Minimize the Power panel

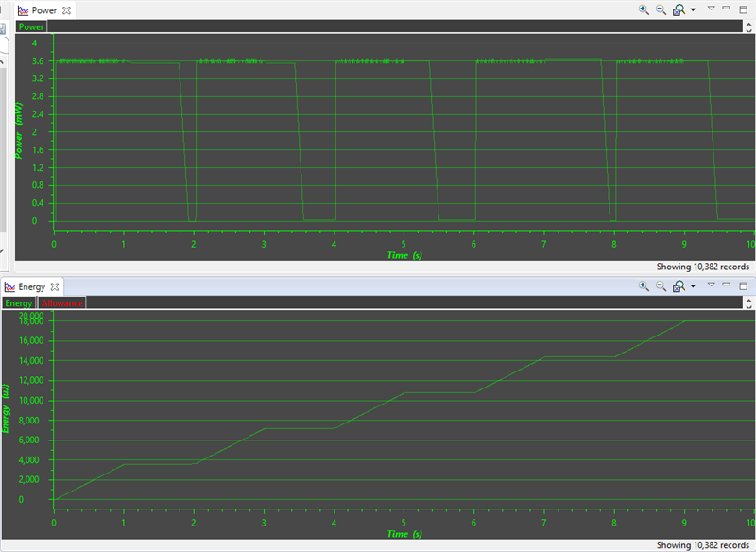pos(726,9)
